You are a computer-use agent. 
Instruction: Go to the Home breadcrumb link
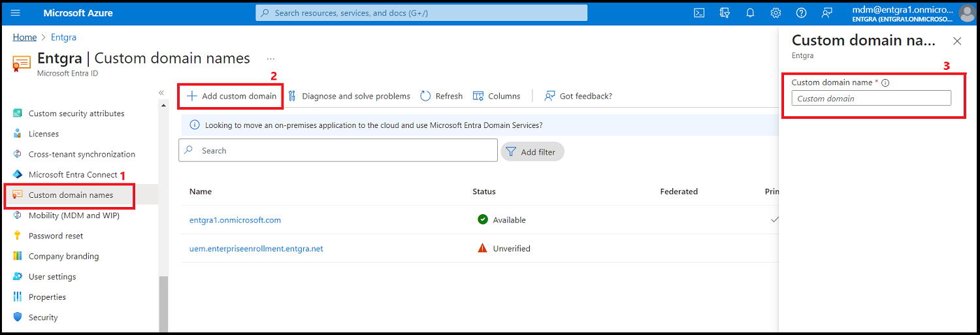coord(25,37)
